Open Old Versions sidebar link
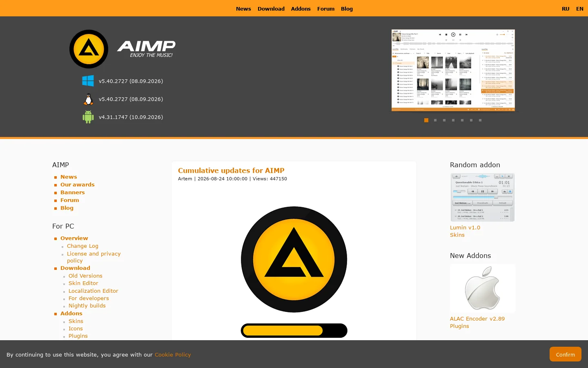Image resolution: width=588 pixels, height=368 pixels. (85, 276)
